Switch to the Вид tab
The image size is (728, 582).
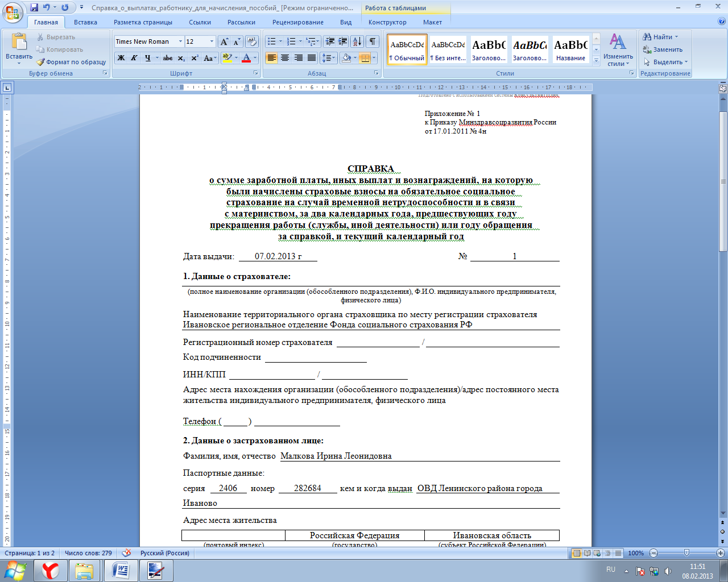346,22
